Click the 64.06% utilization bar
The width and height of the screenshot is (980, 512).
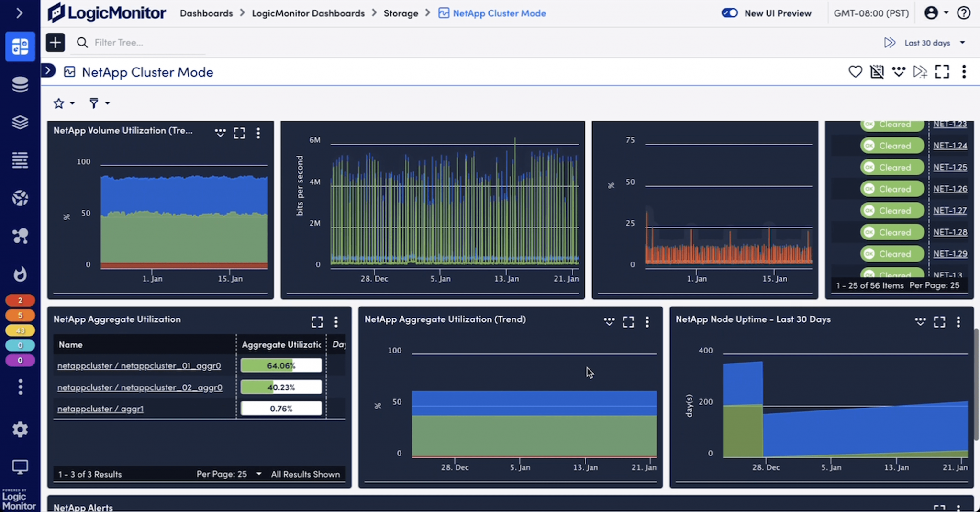281,365
